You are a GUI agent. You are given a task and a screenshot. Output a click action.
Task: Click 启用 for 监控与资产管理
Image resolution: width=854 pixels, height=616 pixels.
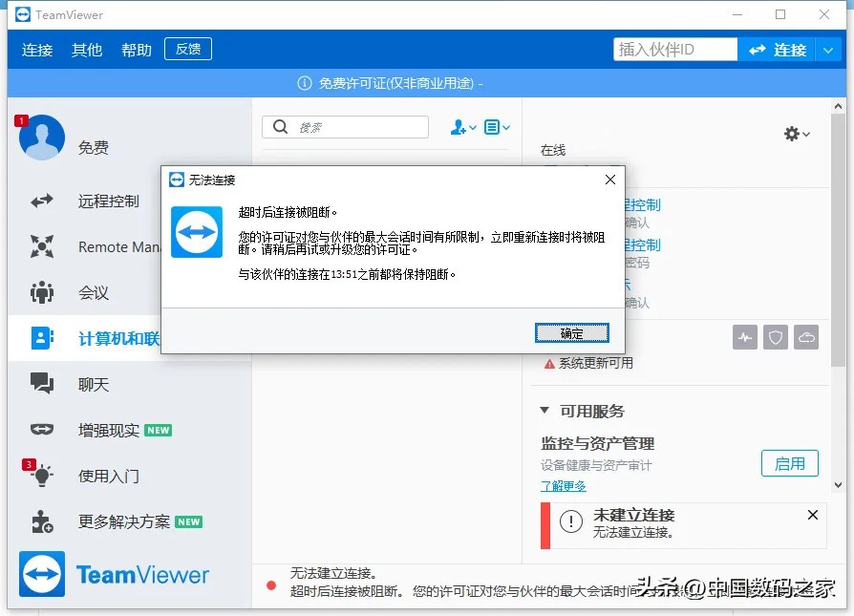pos(789,463)
